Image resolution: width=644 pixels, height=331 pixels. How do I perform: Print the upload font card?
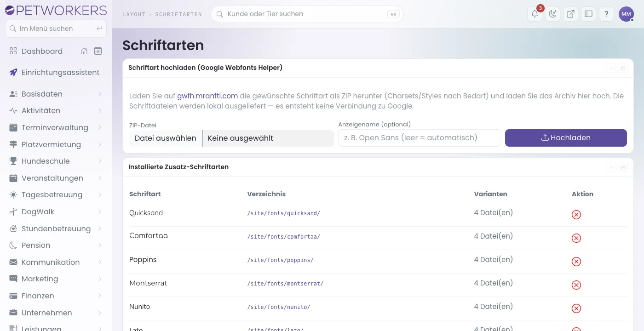[x=623, y=68]
